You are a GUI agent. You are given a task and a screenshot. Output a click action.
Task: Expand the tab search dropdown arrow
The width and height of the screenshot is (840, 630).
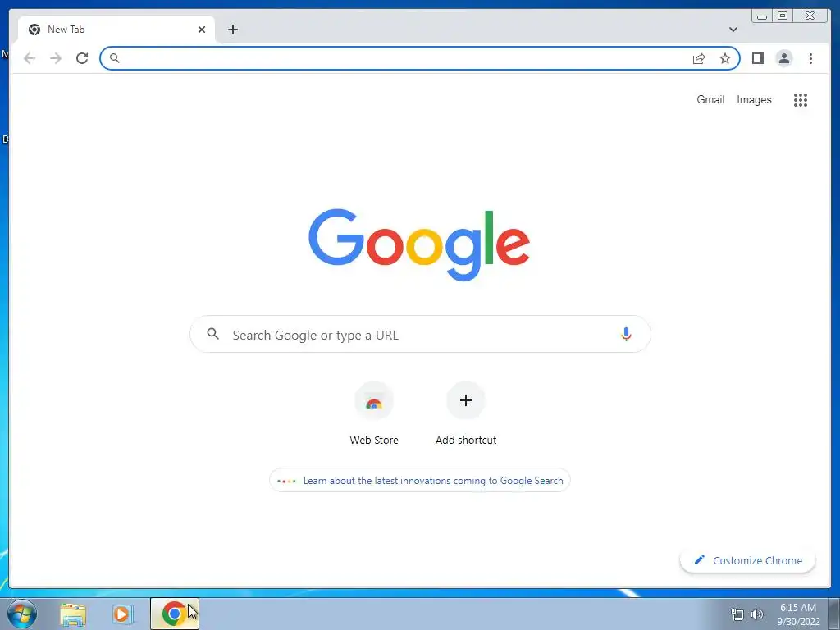[733, 30]
